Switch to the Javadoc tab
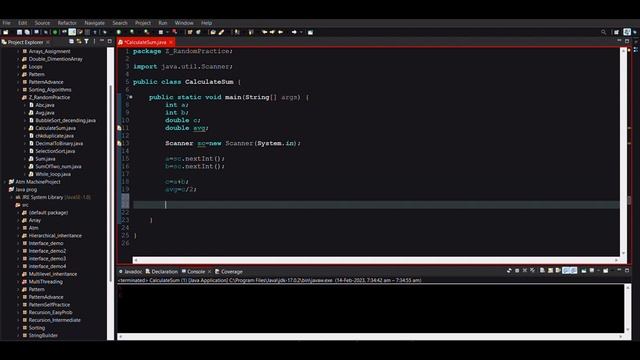Image resolution: width=640 pixels, height=360 pixels. [131, 271]
